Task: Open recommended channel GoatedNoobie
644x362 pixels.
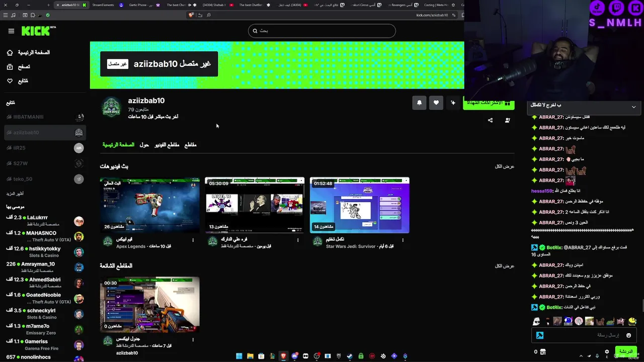Action: point(45,298)
